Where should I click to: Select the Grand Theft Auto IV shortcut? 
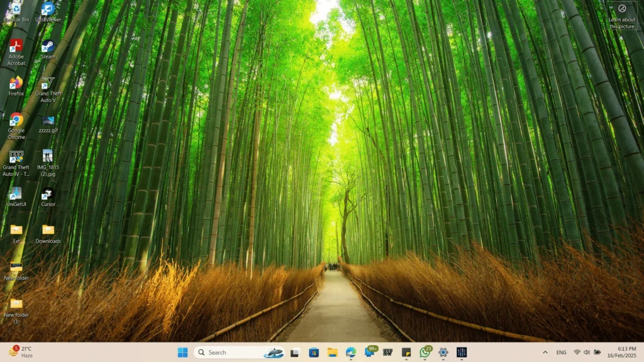tap(16, 163)
